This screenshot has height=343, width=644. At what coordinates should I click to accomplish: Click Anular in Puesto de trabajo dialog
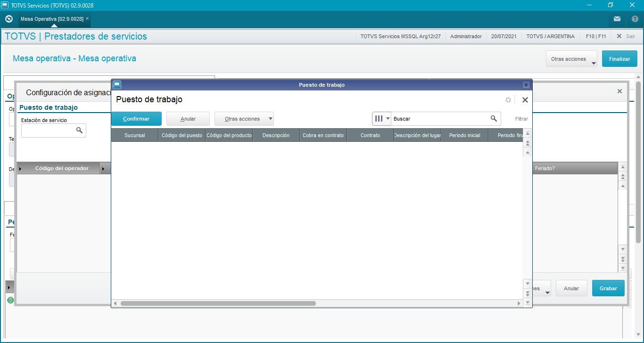(x=188, y=119)
